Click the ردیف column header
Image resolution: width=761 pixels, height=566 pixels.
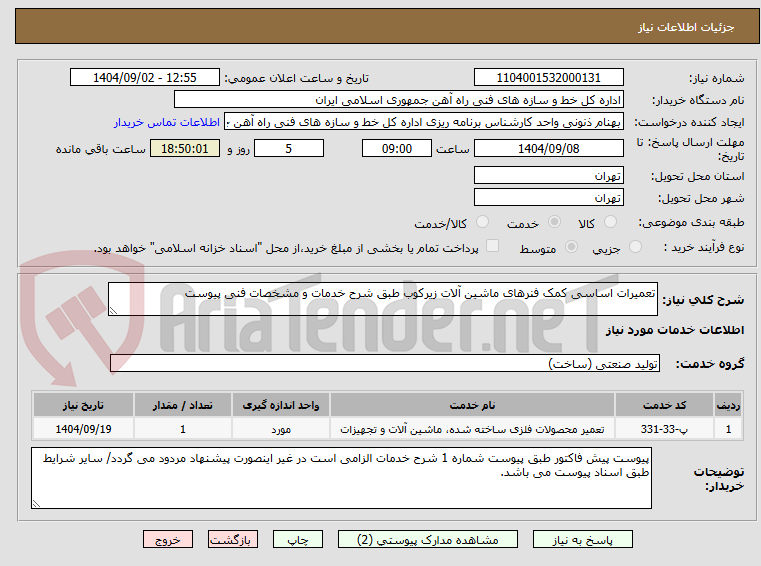[728, 405]
